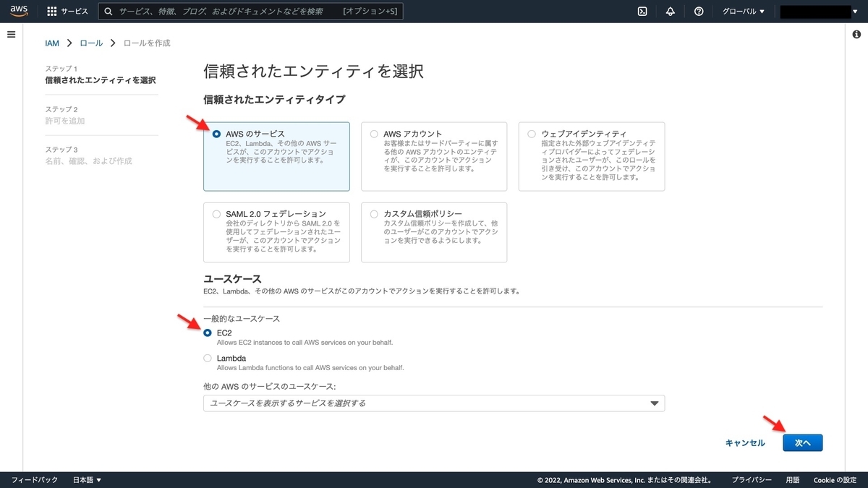Viewport: 868px width, 488px height.
Task: Click the IAM breadcrumb link
Action: coord(52,43)
